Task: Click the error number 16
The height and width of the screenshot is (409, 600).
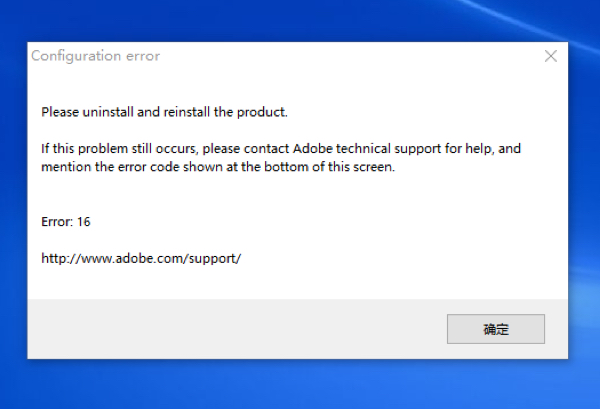Action: [x=83, y=222]
